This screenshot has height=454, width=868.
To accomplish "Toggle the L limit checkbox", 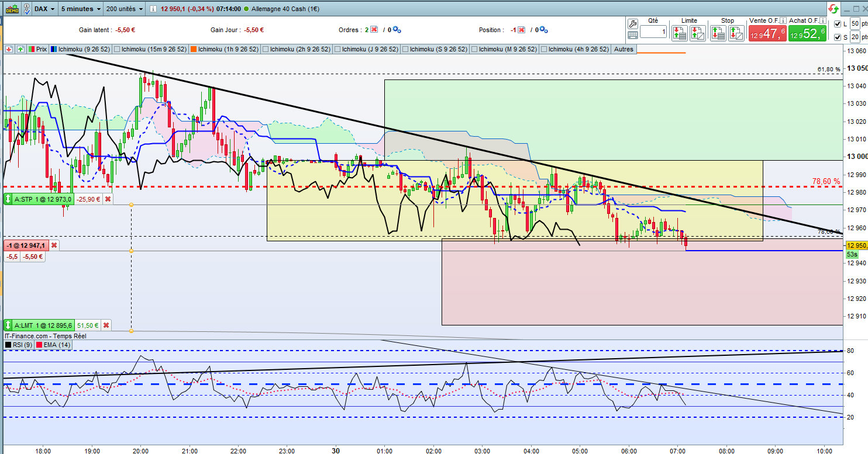I will 837,24.
